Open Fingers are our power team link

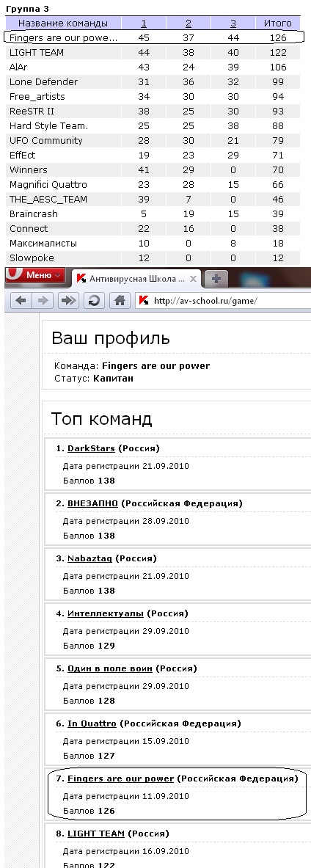[x=120, y=778]
